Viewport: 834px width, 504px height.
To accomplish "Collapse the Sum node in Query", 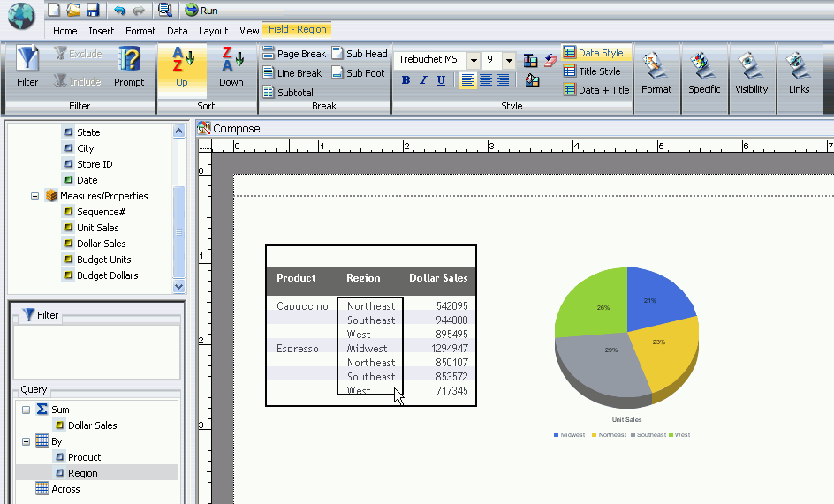I will click(26, 410).
